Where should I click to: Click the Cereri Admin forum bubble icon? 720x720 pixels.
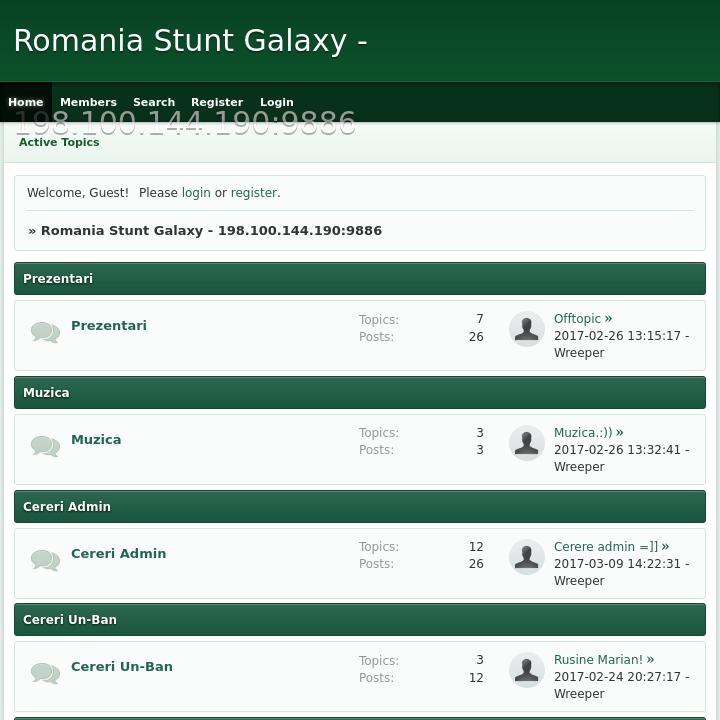[45, 560]
